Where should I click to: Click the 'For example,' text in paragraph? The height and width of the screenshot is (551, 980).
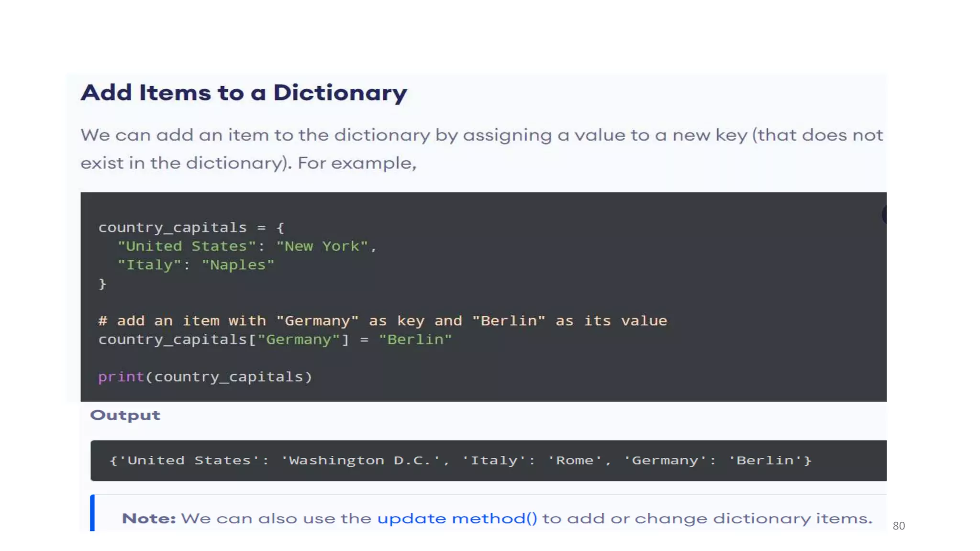pyautogui.click(x=357, y=163)
